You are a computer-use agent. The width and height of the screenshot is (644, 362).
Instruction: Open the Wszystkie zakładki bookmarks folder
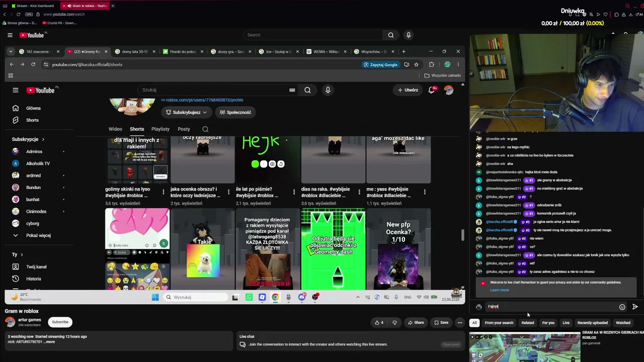point(443,75)
